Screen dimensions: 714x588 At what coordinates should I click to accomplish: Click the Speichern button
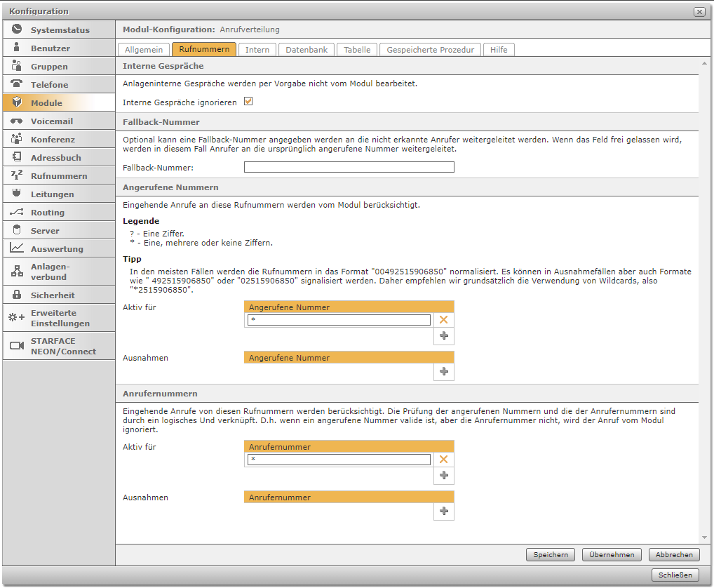point(551,554)
